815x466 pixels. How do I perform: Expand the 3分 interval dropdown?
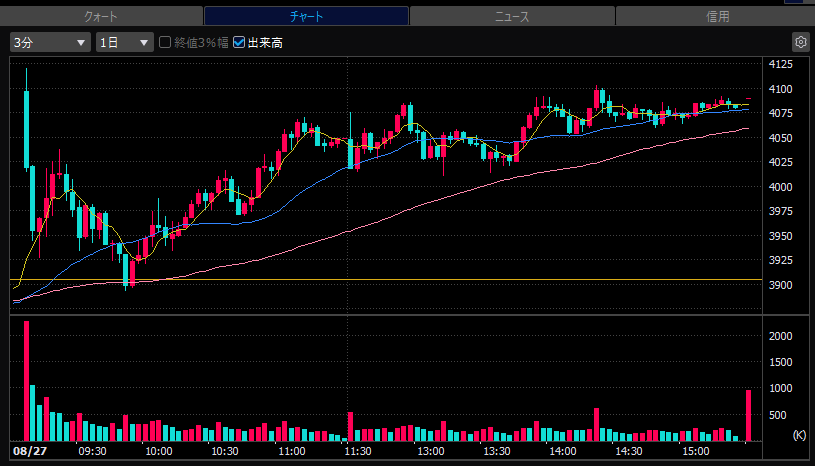coord(50,43)
